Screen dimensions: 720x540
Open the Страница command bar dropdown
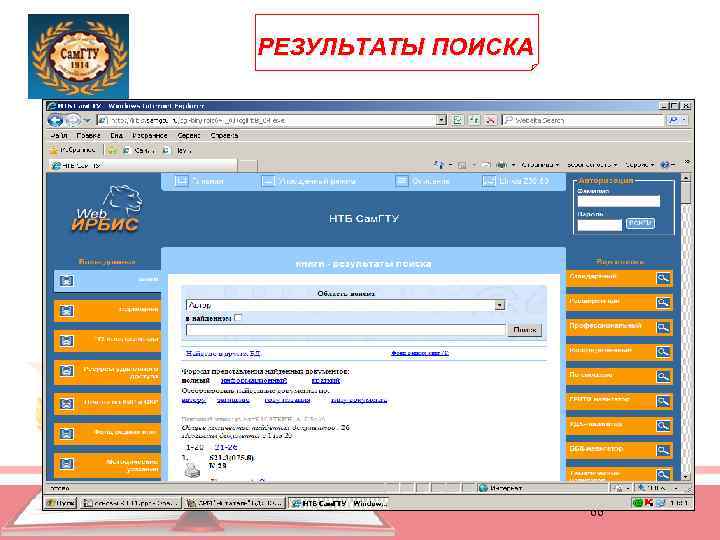[540, 164]
